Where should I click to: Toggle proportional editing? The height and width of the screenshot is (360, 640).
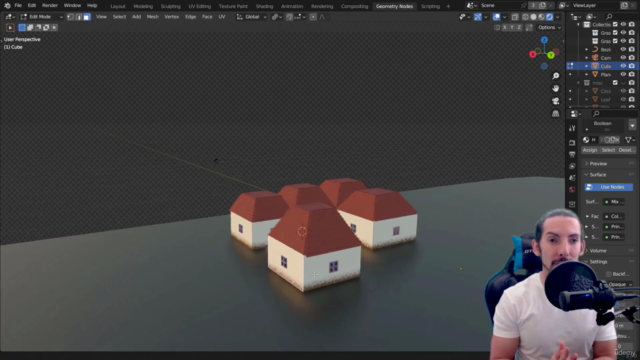pyautogui.click(x=313, y=17)
